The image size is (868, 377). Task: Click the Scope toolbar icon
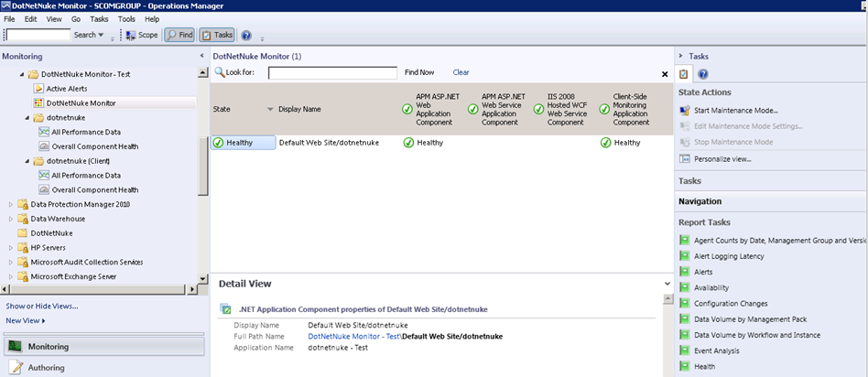pyautogui.click(x=131, y=35)
